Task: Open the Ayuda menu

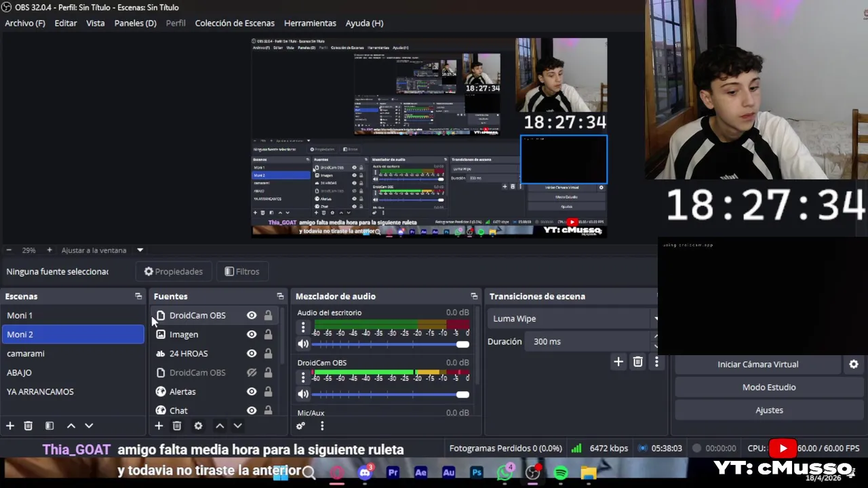Action: point(365,23)
